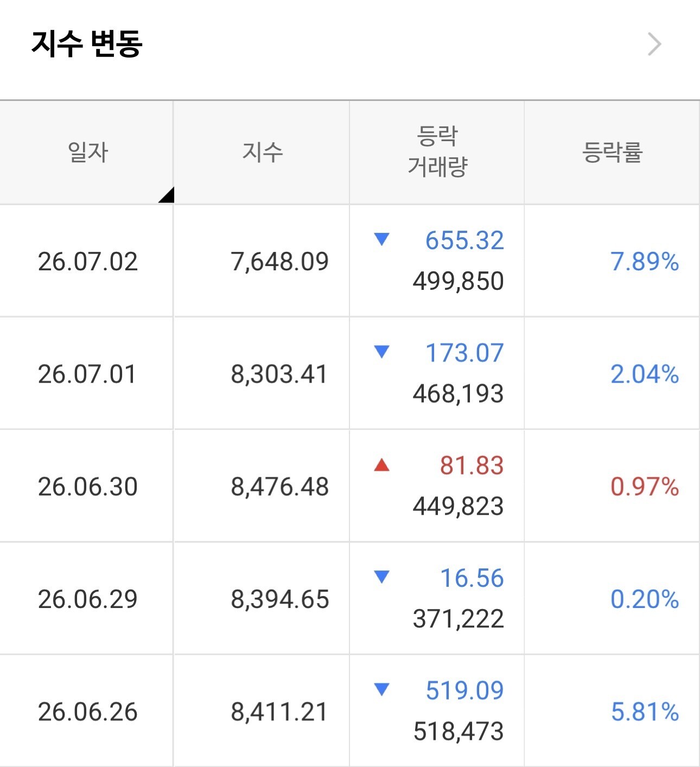
Task: Click the 26.06.26 date cell
Action: pyautogui.click(x=87, y=711)
